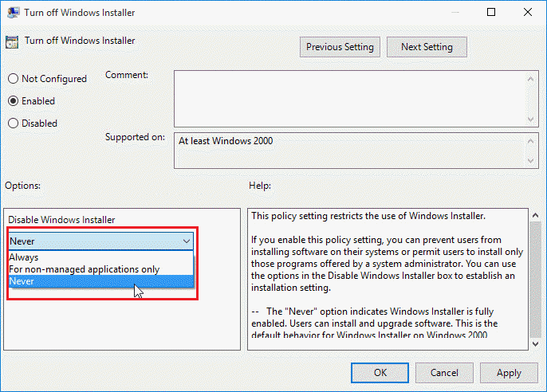547x392 pixels.
Task: Minimize the policy dialog window
Action: pyautogui.click(x=455, y=12)
